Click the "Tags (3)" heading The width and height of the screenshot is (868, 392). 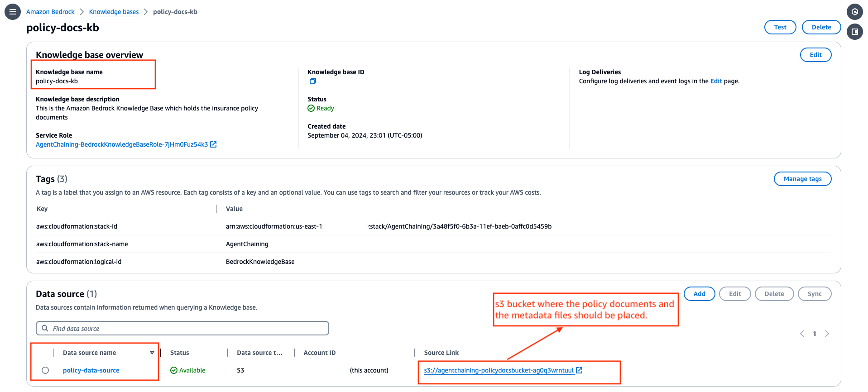[52, 179]
